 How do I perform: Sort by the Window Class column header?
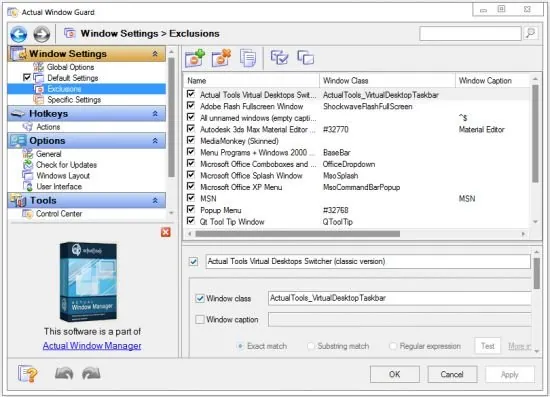[387, 81]
